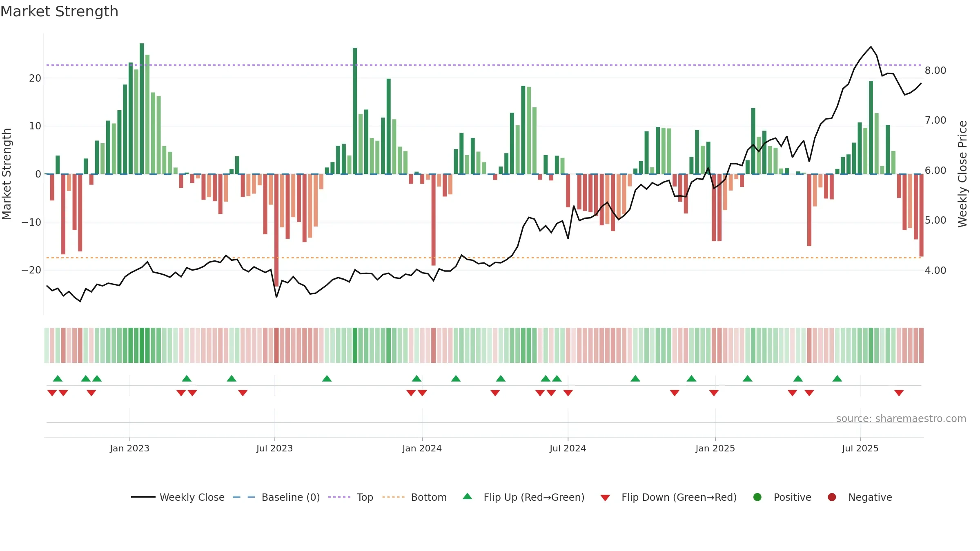Click the Market Strength y-axis title

pyautogui.click(x=7, y=174)
